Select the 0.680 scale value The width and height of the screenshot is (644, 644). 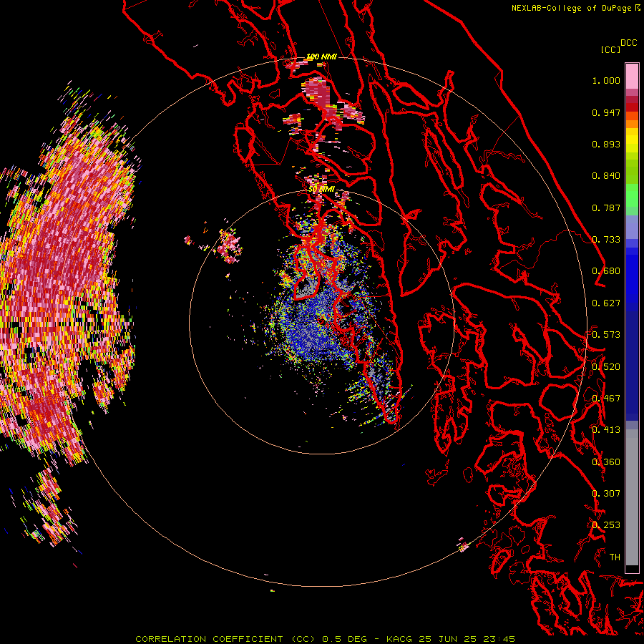point(606,271)
